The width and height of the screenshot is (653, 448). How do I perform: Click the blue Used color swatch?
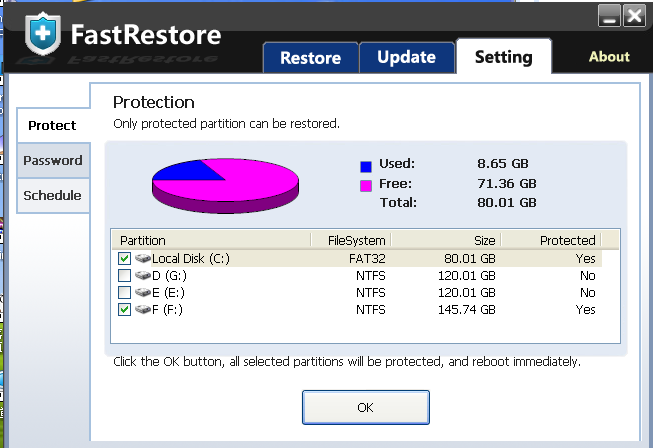[366, 166]
